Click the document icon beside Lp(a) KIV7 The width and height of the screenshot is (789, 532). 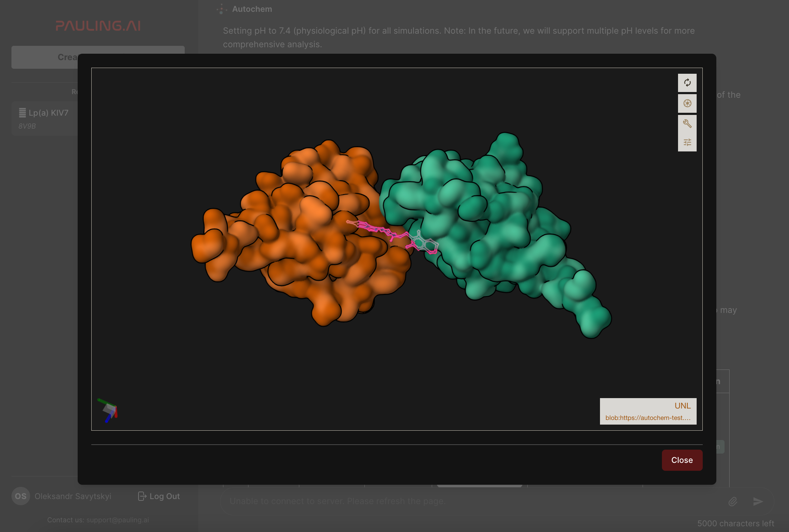click(x=22, y=112)
